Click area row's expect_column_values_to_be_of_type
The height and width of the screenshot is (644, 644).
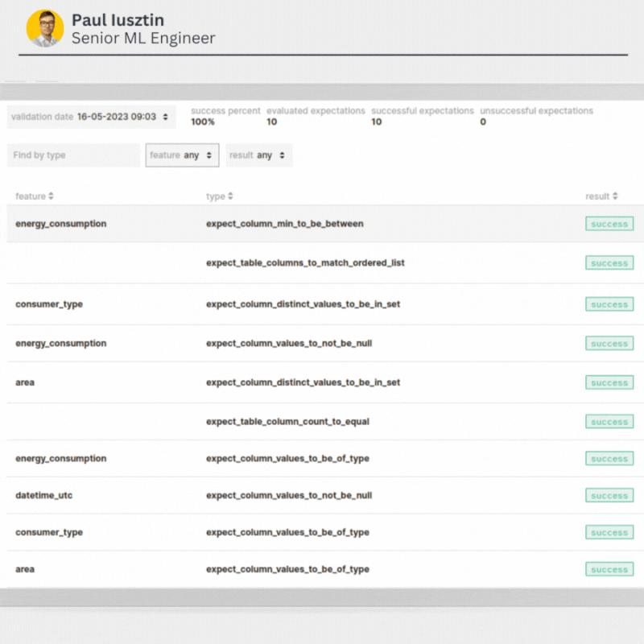pos(287,569)
